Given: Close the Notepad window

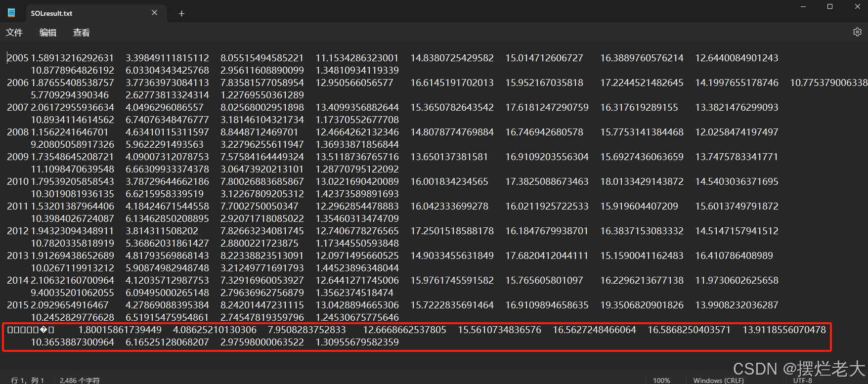Looking at the screenshot, I should (x=857, y=6).
